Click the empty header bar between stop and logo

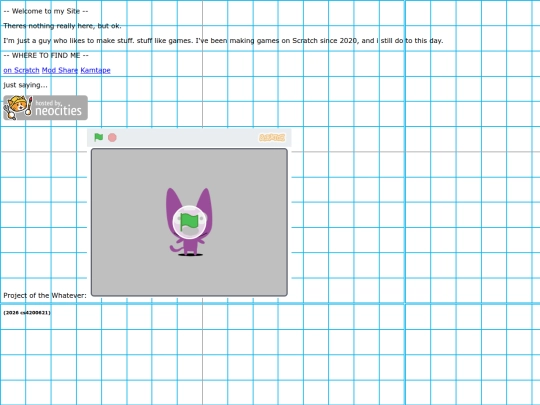tap(188, 138)
